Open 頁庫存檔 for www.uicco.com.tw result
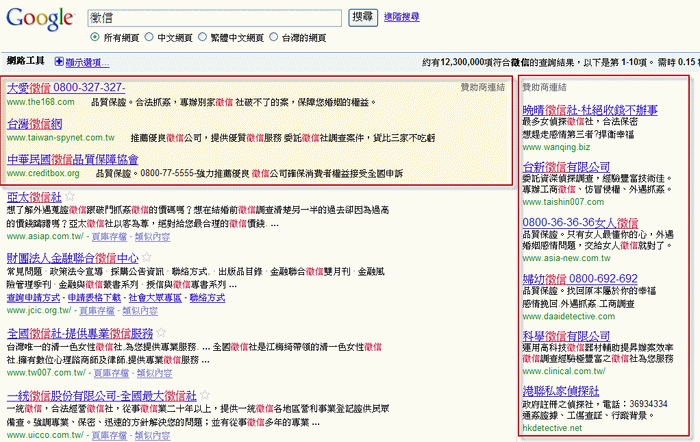This screenshot has height=442, width=700. click(x=109, y=435)
